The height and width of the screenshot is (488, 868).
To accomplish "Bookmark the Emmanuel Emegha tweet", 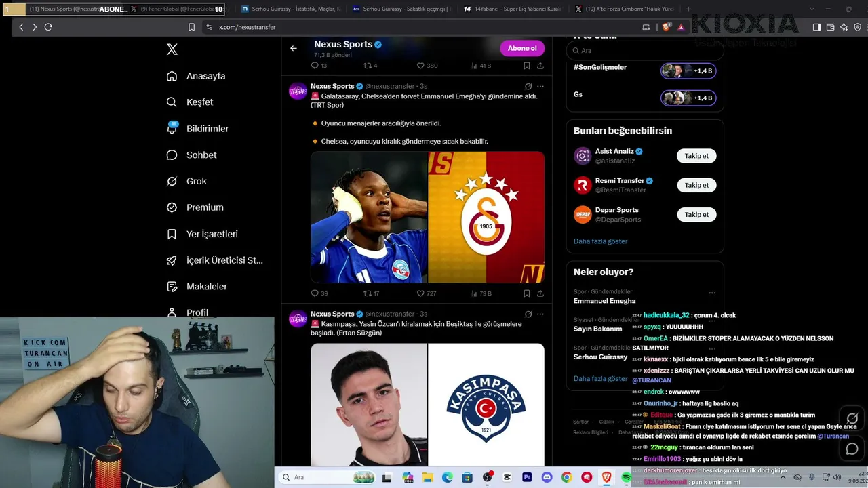I will (526, 293).
